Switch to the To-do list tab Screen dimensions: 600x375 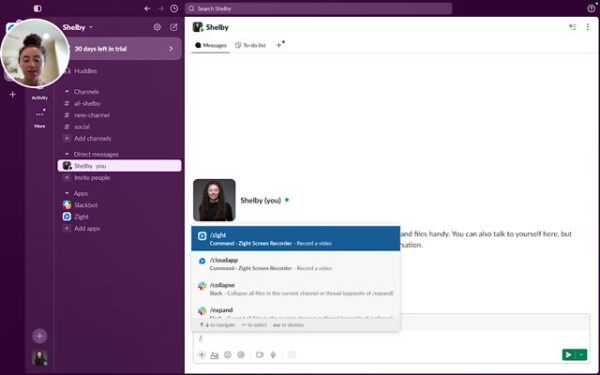[250, 45]
